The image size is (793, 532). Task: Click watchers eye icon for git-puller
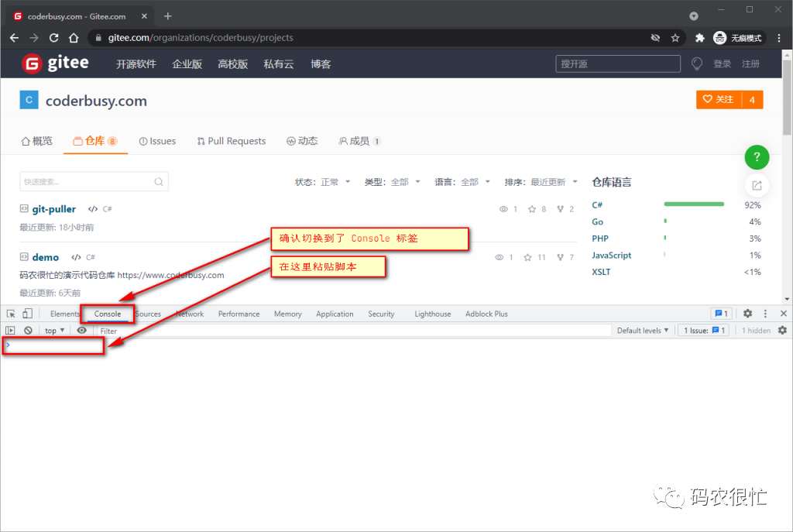pos(503,209)
